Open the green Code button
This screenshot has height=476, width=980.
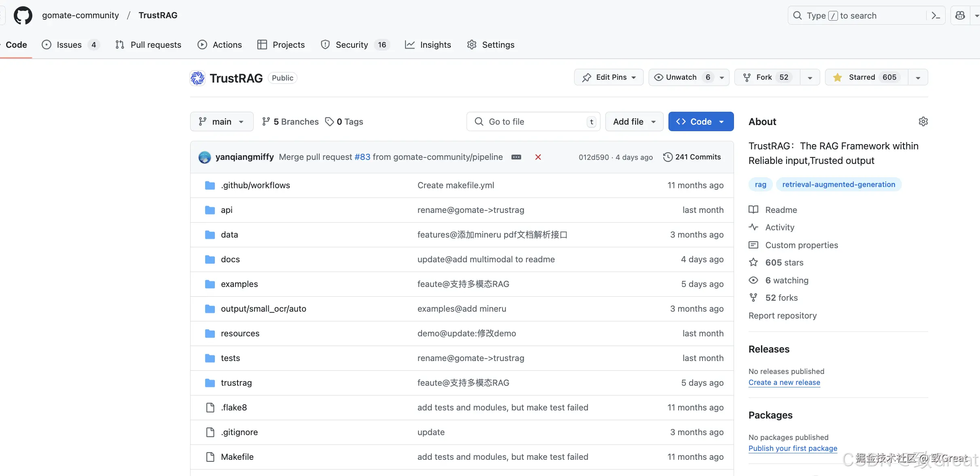tap(700, 121)
